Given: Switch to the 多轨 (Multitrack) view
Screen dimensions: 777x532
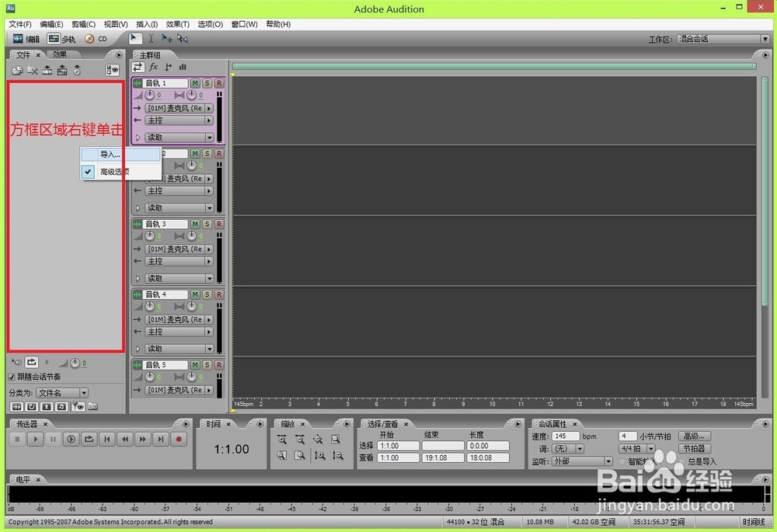Looking at the screenshot, I should point(61,39).
